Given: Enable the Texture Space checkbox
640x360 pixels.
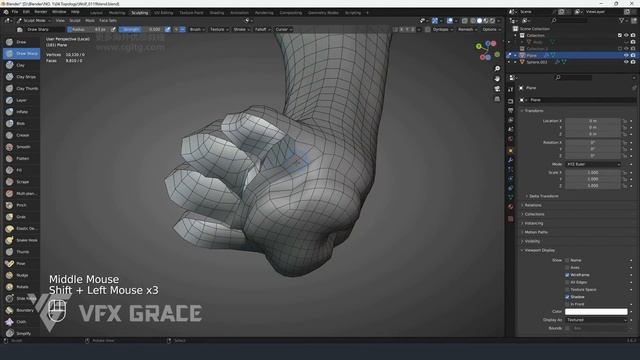Looking at the screenshot, I should [x=567, y=290].
